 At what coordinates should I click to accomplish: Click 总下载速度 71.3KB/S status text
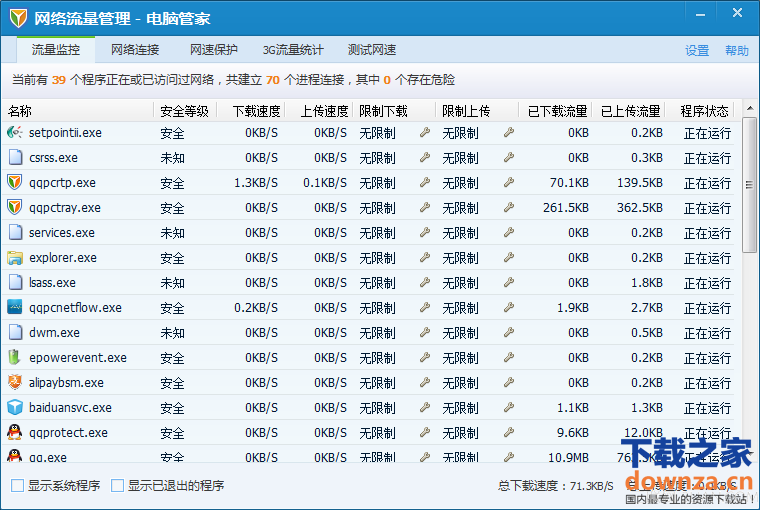tap(555, 485)
